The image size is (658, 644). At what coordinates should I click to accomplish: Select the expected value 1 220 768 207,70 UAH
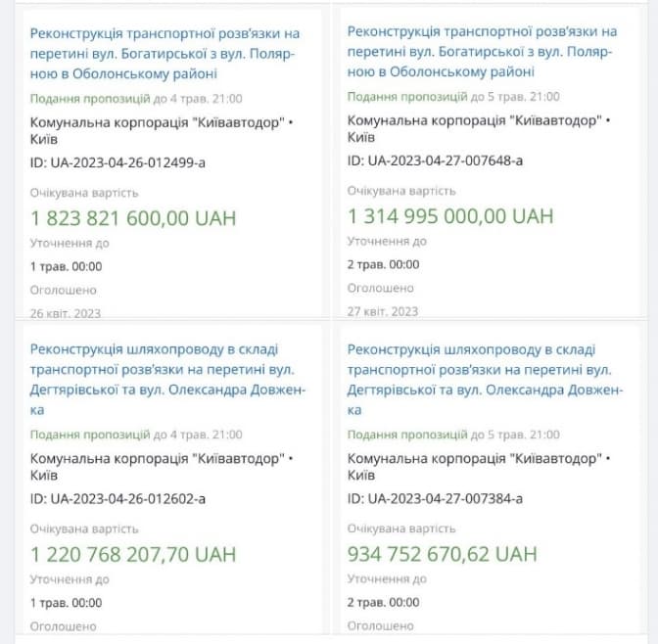(x=133, y=555)
